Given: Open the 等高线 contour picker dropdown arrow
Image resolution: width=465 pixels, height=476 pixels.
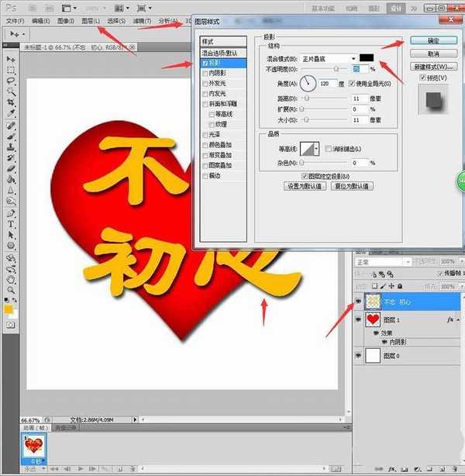Looking at the screenshot, I should tap(320, 148).
